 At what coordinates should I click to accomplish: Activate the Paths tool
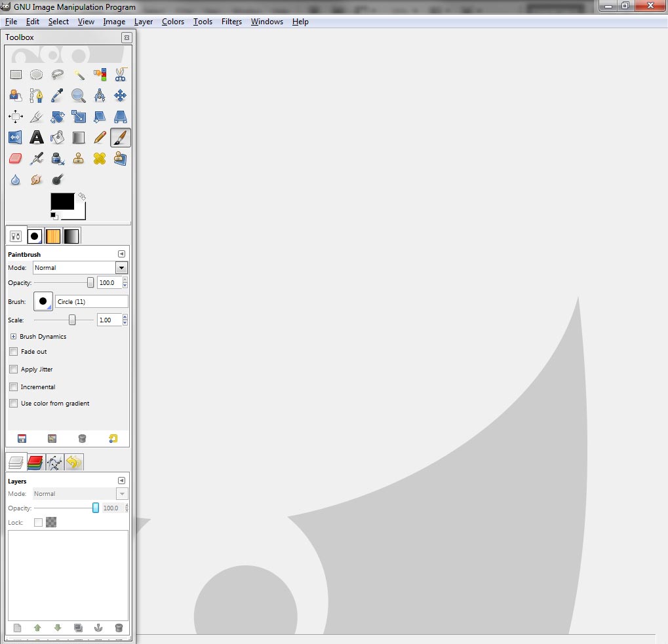point(37,96)
